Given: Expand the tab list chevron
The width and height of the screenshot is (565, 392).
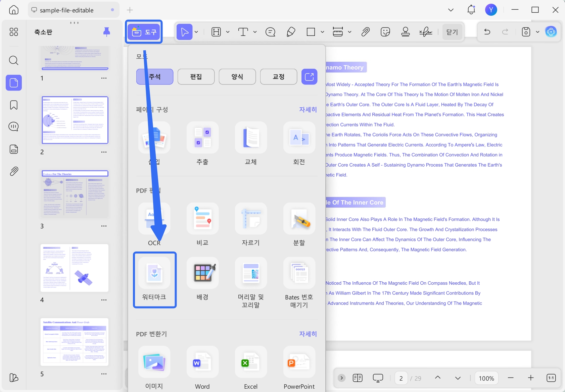Looking at the screenshot, I should pos(451,10).
